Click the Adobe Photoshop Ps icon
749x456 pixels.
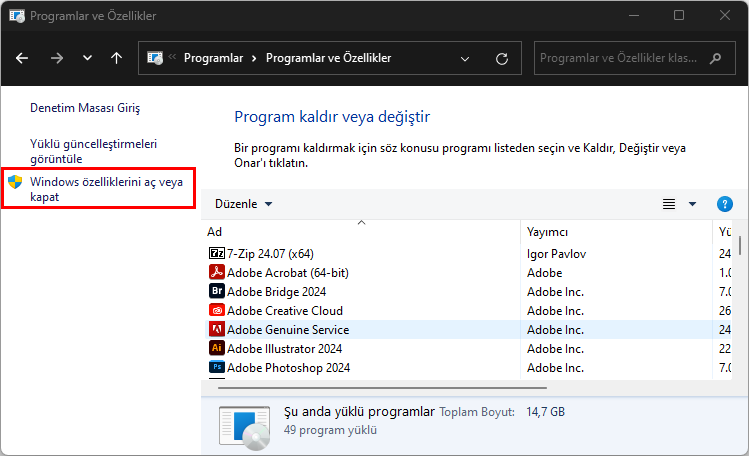click(x=217, y=367)
